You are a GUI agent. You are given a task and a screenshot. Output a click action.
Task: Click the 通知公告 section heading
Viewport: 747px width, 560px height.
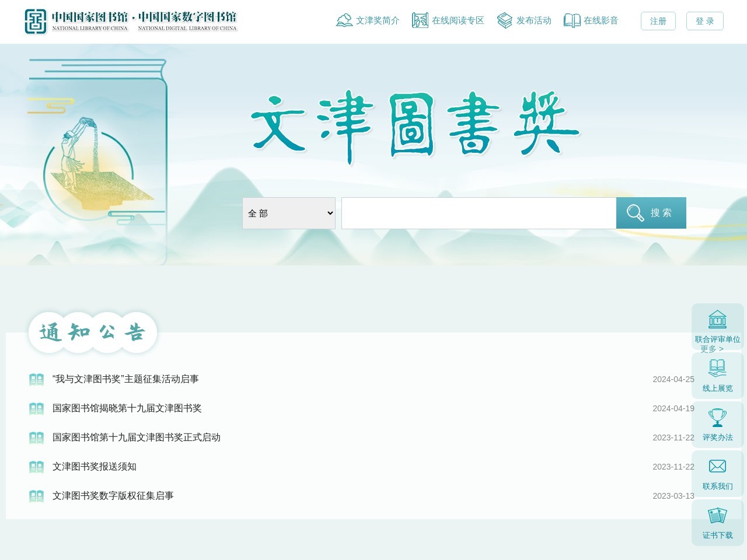tap(93, 332)
